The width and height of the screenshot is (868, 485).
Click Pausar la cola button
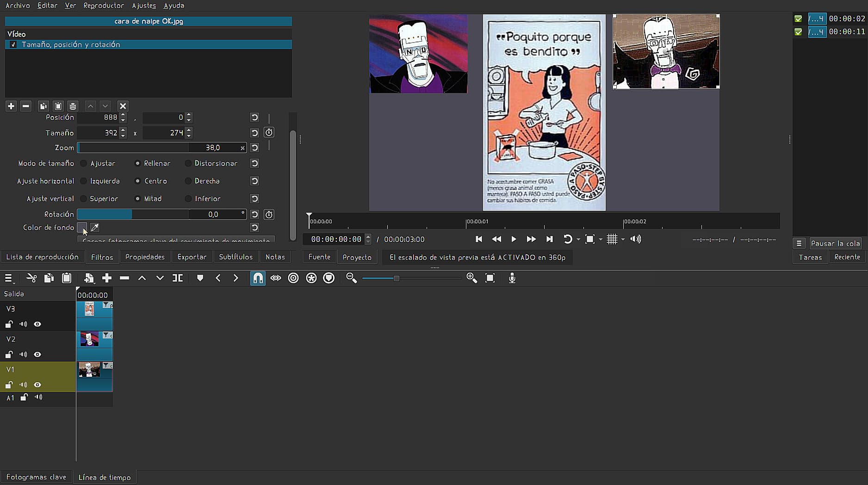coord(835,243)
